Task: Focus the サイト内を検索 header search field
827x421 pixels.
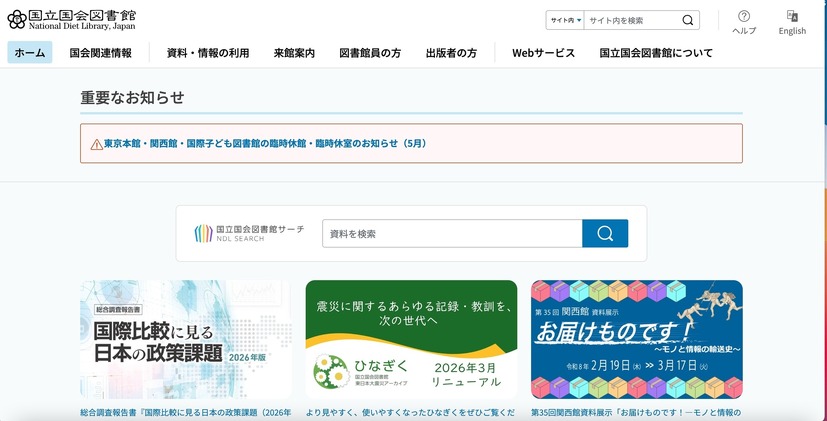Action: tap(630, 20)
